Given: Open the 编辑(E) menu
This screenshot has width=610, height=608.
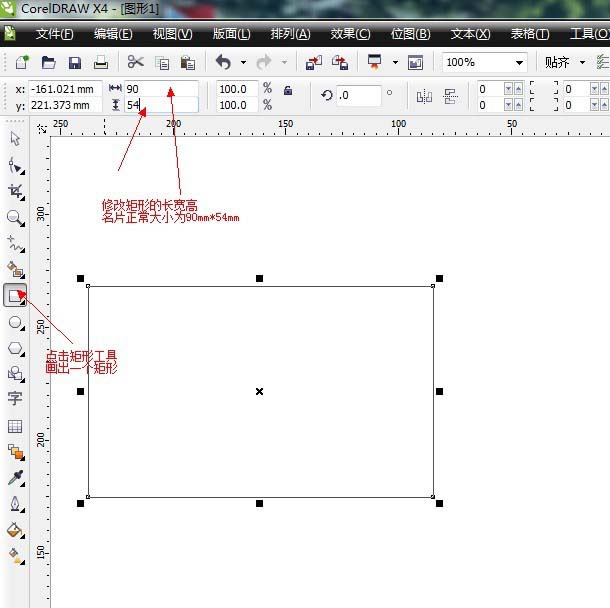Looking at the screenshot, I should click(x=113, y=34).
